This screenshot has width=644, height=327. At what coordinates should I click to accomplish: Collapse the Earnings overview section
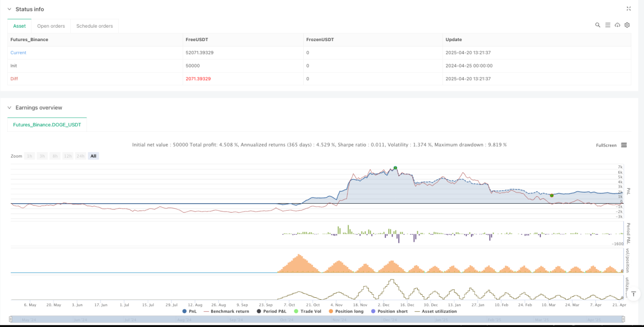(9, 108)
